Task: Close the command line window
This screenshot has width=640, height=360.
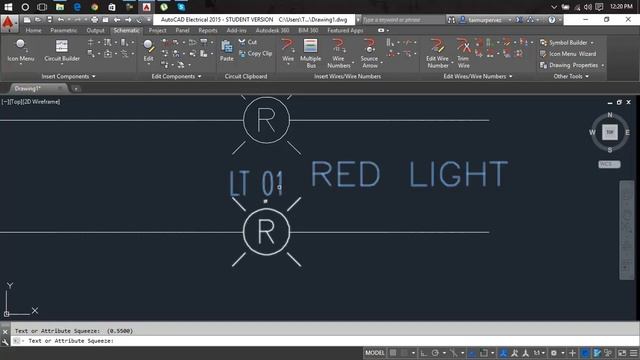Action: pyautogui.click(x=5, y=331)
